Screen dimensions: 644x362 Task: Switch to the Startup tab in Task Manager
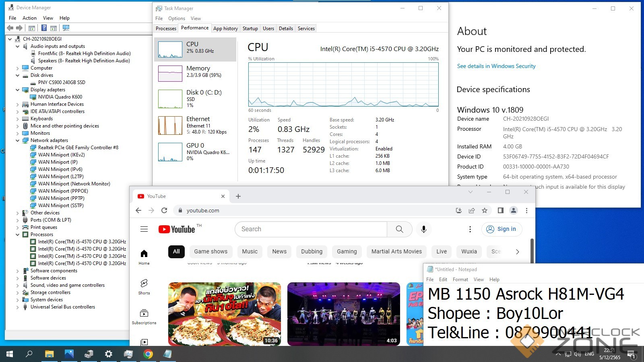[x=250, y=29]
